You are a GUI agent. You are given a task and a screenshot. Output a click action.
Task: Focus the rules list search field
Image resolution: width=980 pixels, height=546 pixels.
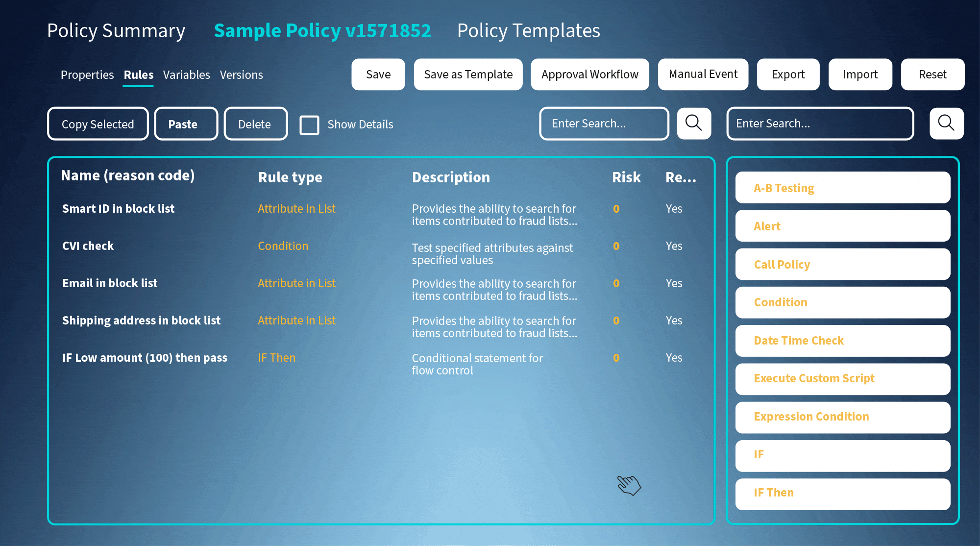(x=604, y=124)
